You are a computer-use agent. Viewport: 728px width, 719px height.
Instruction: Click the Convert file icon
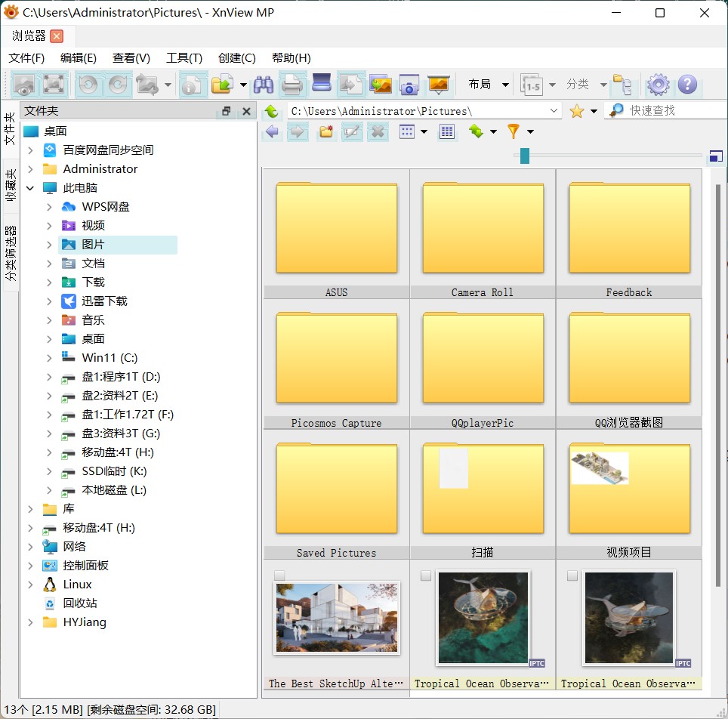coord(351,85)
